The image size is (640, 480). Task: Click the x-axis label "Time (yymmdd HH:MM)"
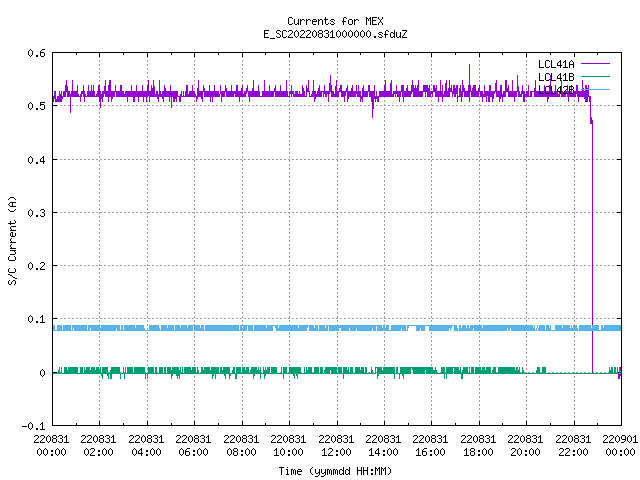click(335, 471)
